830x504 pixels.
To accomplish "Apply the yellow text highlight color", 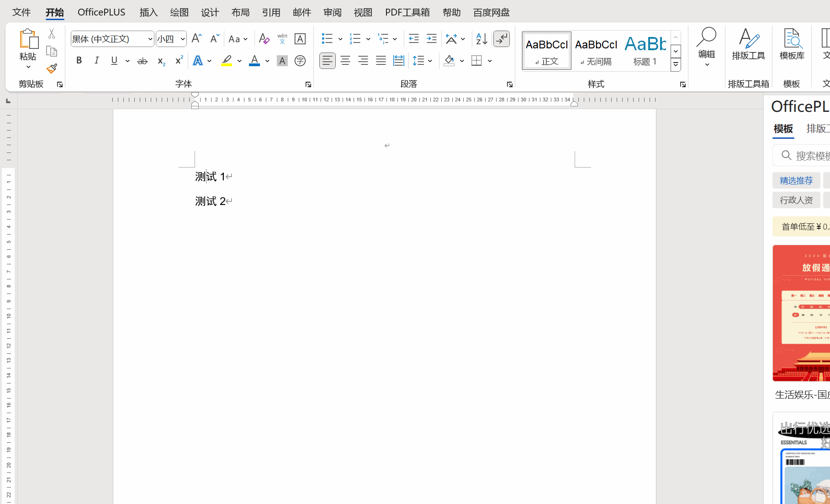I will [227, 61].
